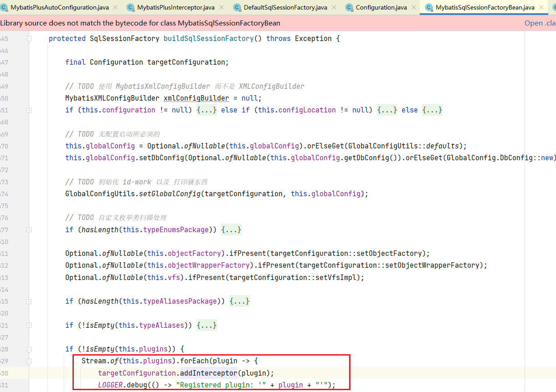Close the MybatisPlusInterceptor.java tab

pyautogui.click(x=221, y=7)
